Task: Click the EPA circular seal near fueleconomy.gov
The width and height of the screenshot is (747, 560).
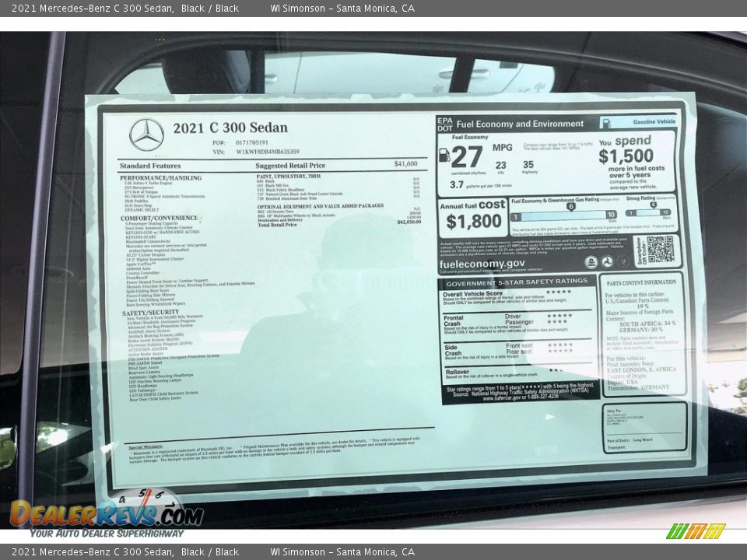Action: pos(591,262)
